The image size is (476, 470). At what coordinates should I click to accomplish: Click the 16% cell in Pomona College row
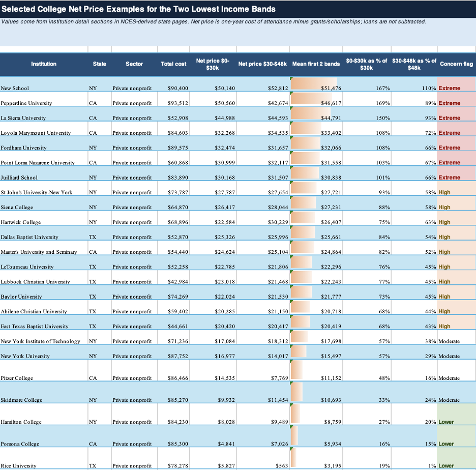tap(367, 436)
